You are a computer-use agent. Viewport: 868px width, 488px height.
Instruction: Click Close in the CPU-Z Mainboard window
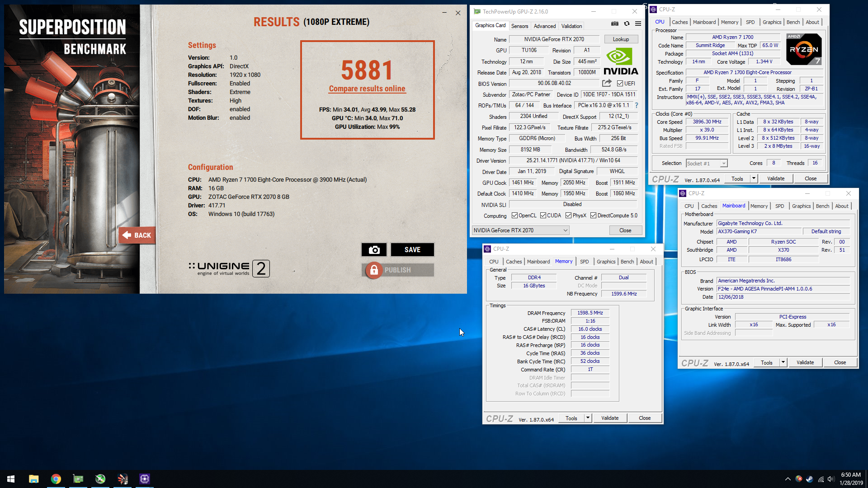840,362
